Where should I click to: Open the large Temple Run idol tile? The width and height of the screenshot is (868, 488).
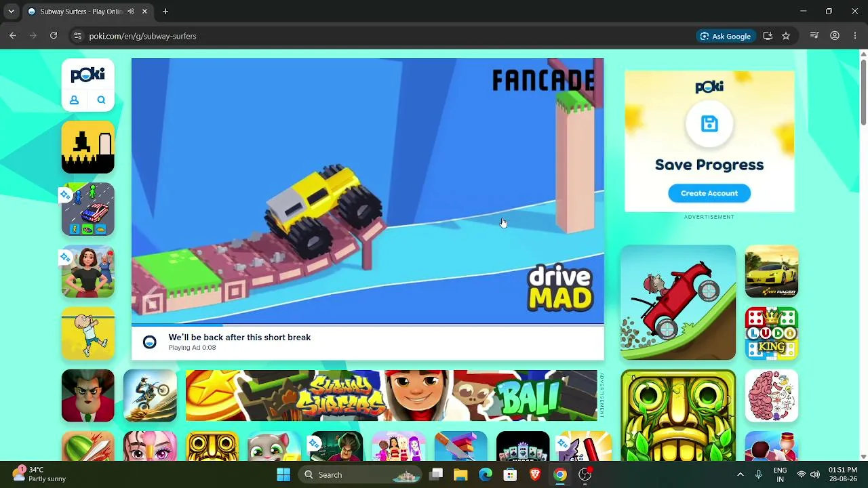pos(678,415)
